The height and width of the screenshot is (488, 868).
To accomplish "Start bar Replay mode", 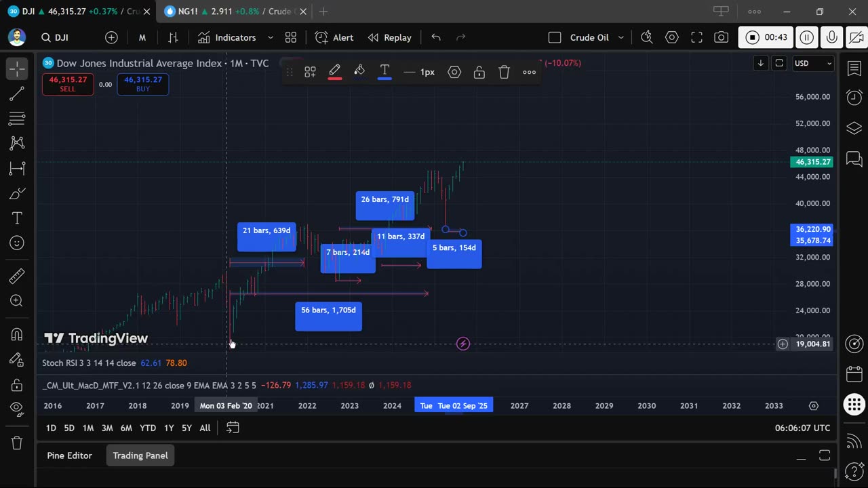I will click(x=390, y=37).
